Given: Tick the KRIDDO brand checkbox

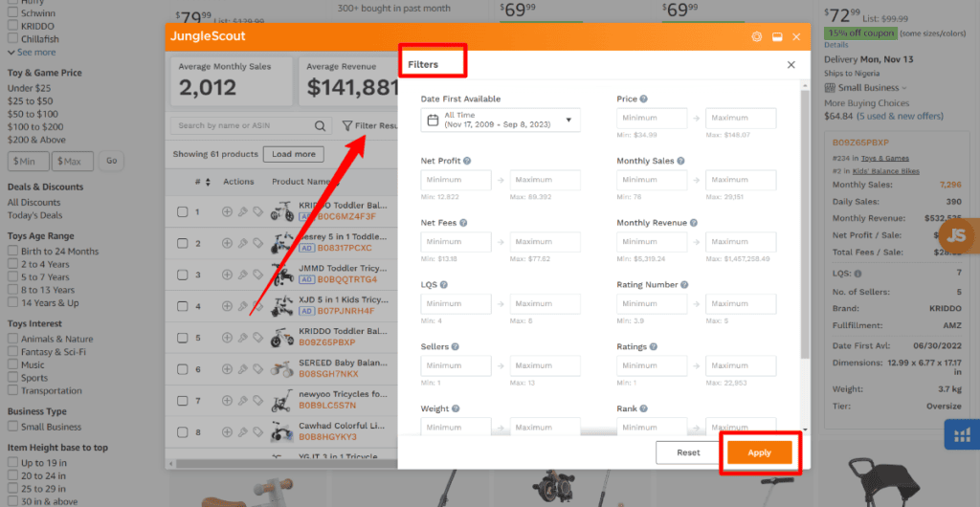Looking at the screenshot, I should (12, 26).
